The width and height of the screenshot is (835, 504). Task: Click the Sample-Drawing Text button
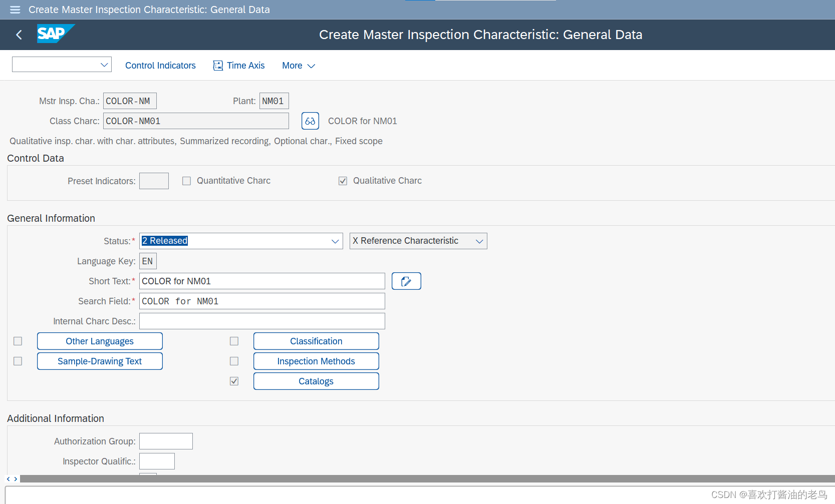(x=99, y=361)
